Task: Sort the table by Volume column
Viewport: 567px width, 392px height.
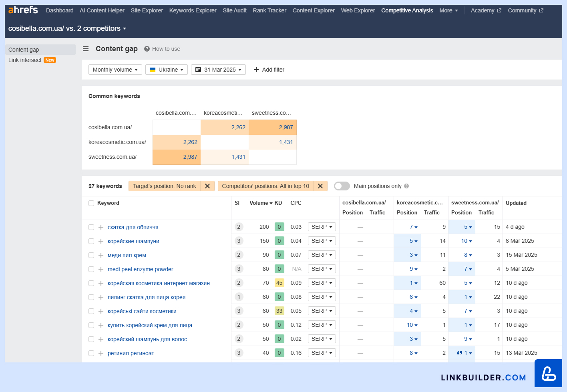Action: (x=261, y=203)
